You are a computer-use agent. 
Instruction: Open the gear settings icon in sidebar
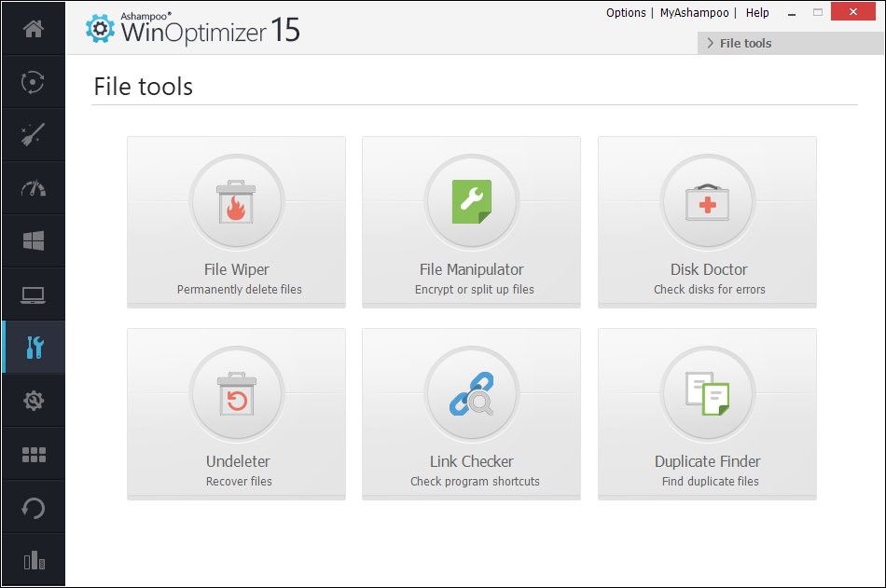tap(34, 401)
